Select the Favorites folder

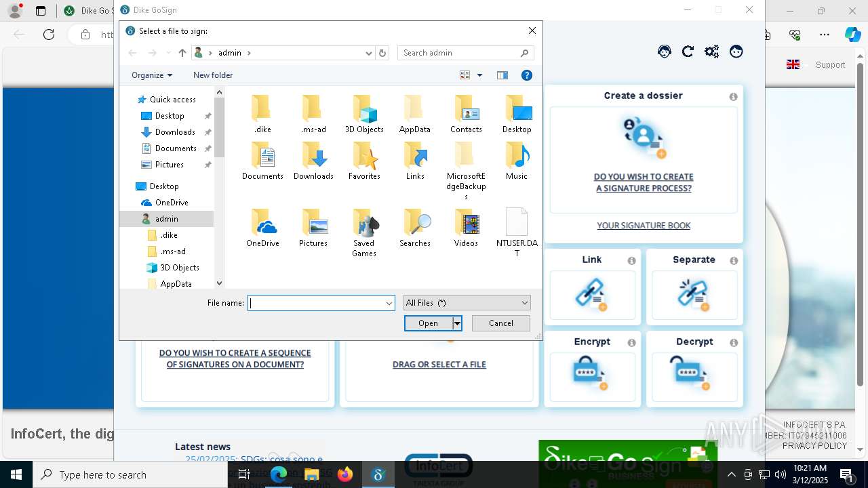364,161
